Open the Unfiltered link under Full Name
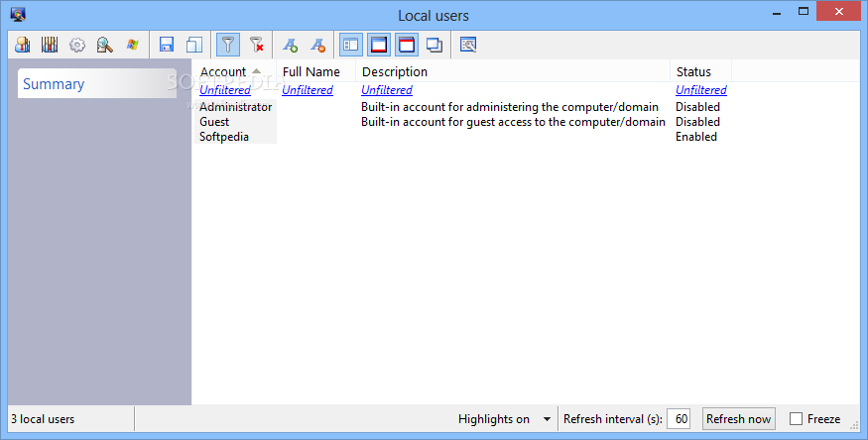This screenshot has height=440, width=868. [x=308, y=90]
